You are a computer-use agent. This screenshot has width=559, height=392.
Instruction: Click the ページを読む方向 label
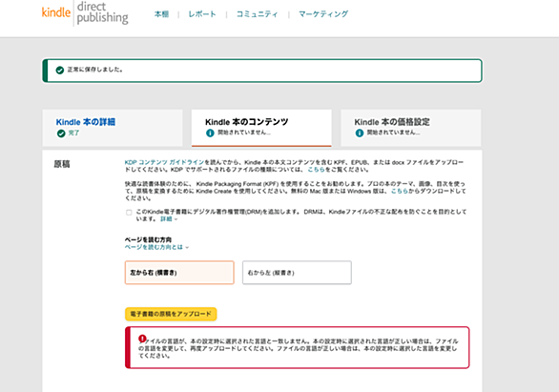coord(148,239)
